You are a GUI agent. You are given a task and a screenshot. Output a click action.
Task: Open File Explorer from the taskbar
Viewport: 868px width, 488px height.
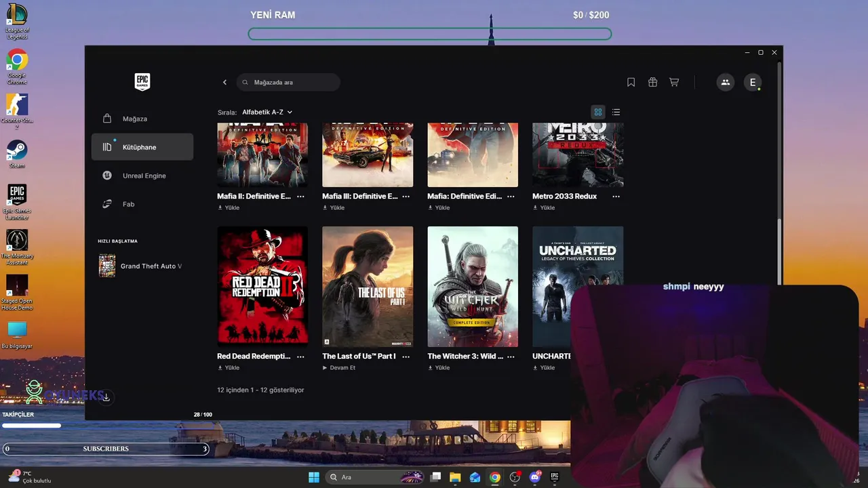tap(455, 477)
